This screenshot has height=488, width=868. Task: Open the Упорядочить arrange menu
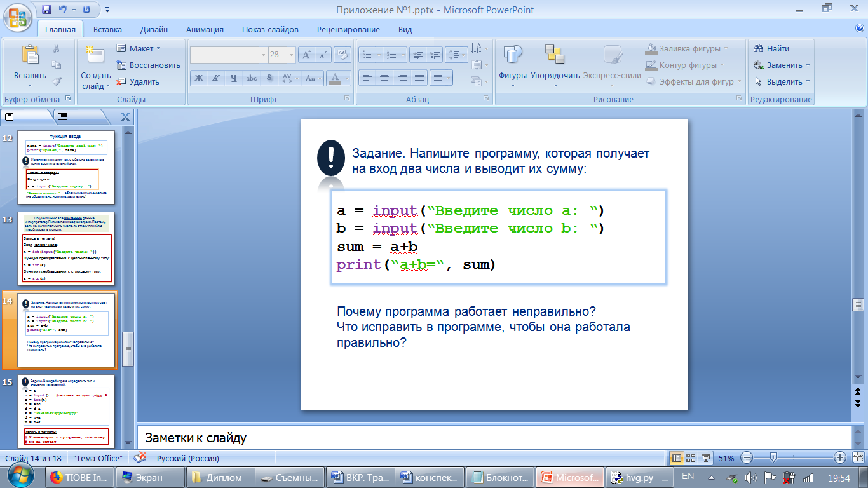[x=555, y=65]
